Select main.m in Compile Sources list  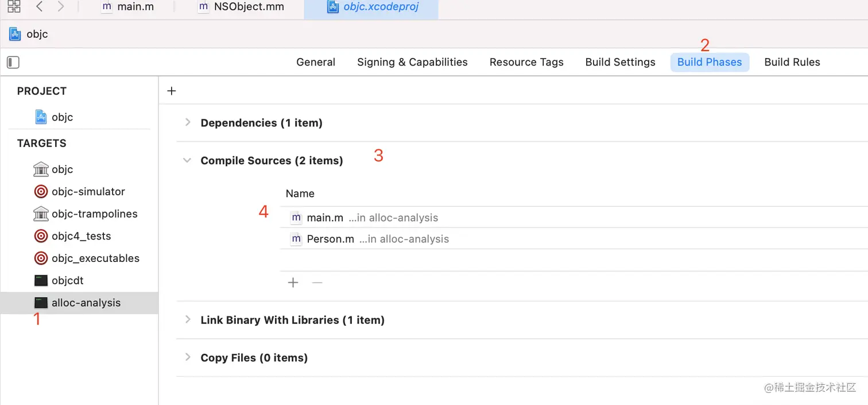point(325,218)
